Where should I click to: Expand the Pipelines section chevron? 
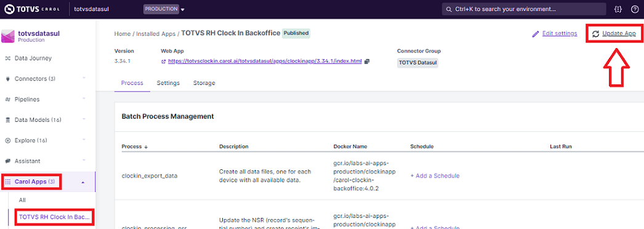coord(83,98)
